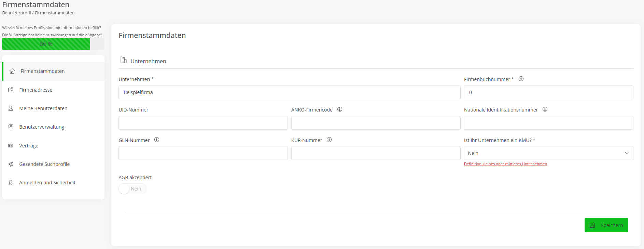Open Firmenadresse in the sidebar

pyautogui.click(x=36, y=90)
